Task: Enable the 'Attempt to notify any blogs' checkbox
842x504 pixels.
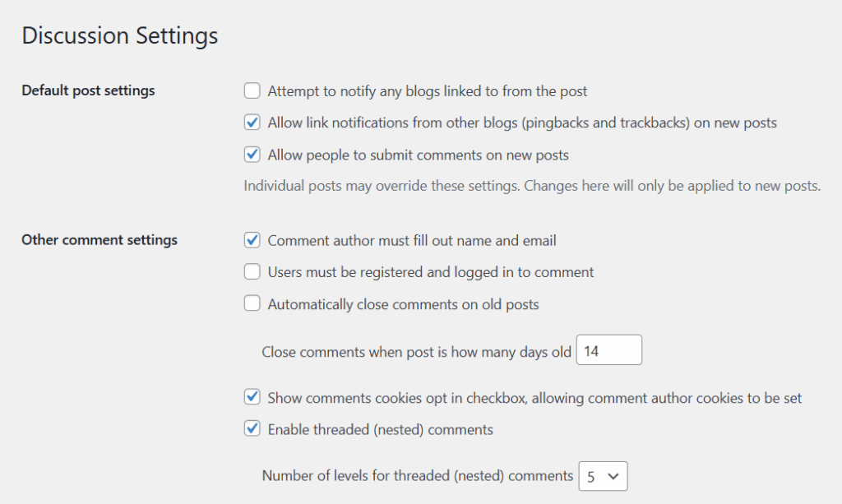Action: [x=252, y=91]
